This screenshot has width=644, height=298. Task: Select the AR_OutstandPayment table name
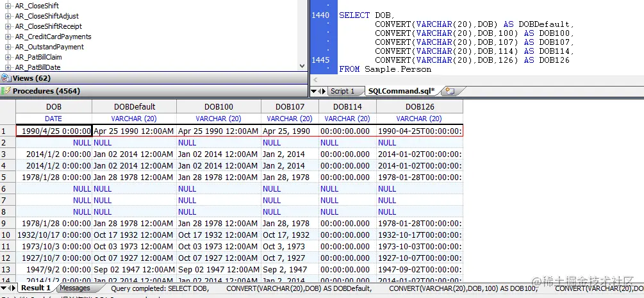click(x=49, y=47)
